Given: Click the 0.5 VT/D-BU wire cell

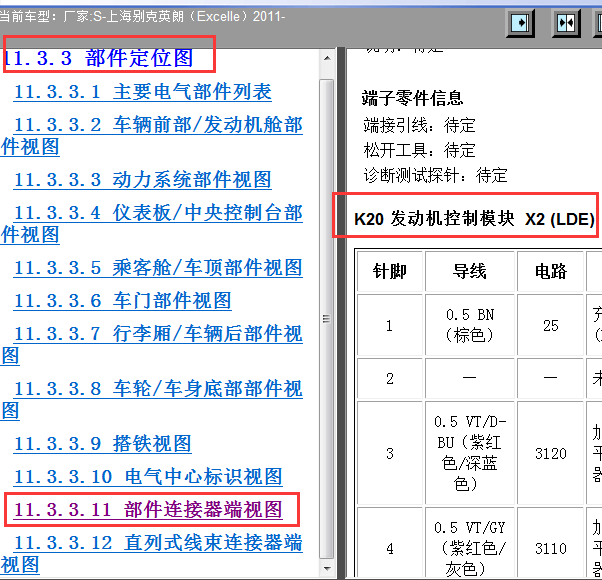Looking at the screenshot, I should (x=470, y=453).
